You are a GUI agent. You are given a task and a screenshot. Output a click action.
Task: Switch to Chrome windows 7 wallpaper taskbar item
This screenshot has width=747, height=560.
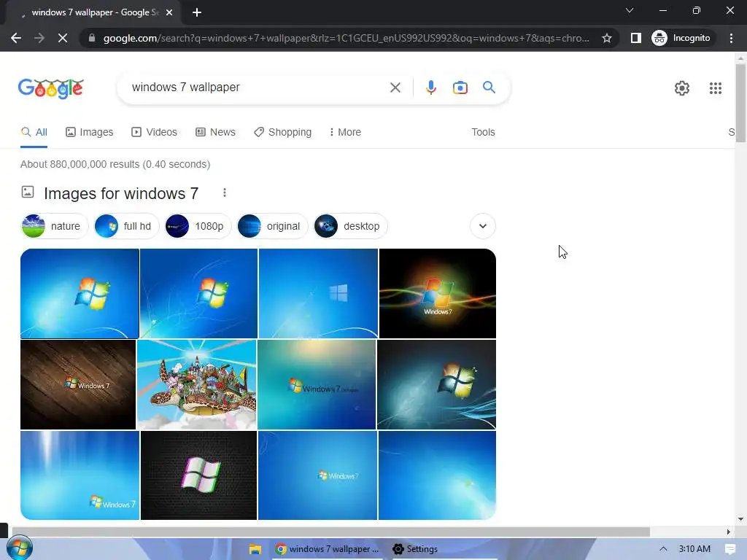328,549
